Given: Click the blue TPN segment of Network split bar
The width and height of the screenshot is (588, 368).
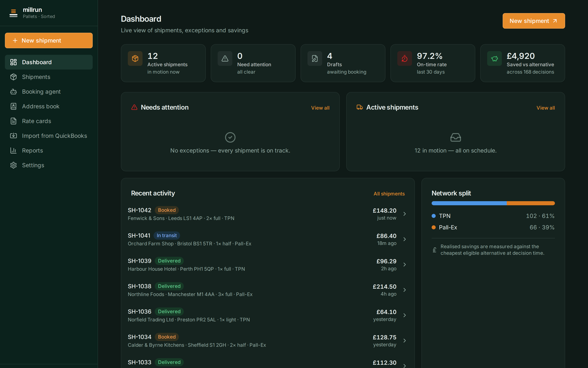Looking at the screenshot, I should tap(469, 203).
